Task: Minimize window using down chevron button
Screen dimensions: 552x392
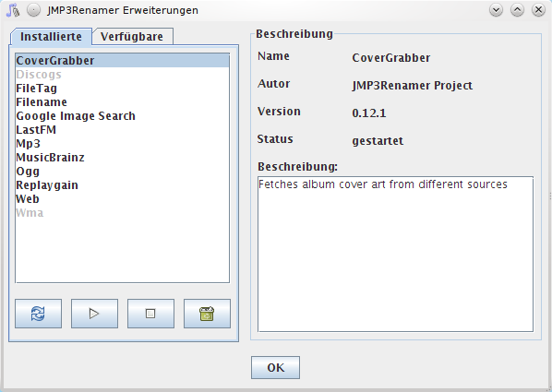Action: pyautogui.click(x=496, y=10)
